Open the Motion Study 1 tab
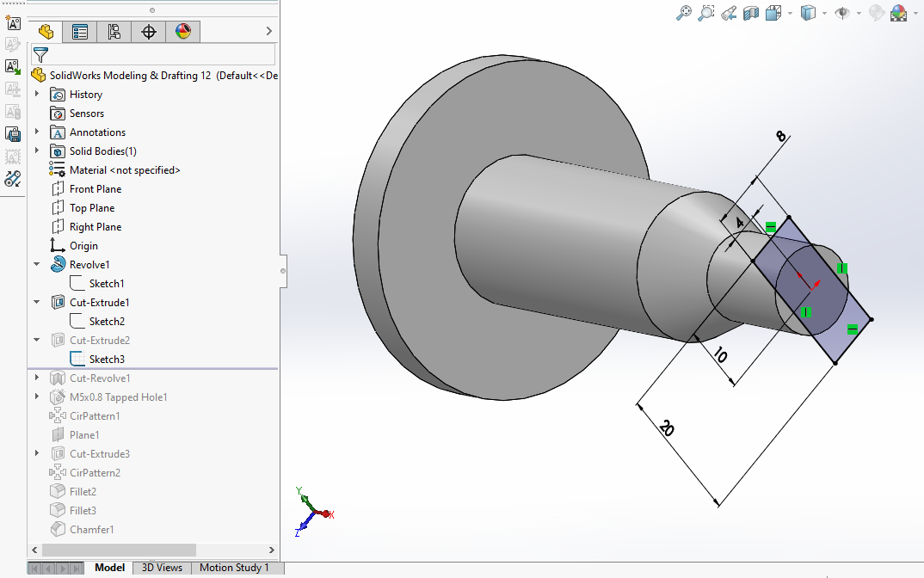924x578 pixels. click(234, 568)
